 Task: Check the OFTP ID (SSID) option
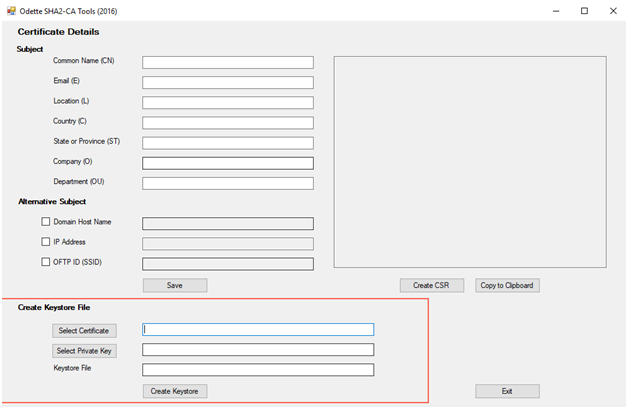tap(46, 262)
